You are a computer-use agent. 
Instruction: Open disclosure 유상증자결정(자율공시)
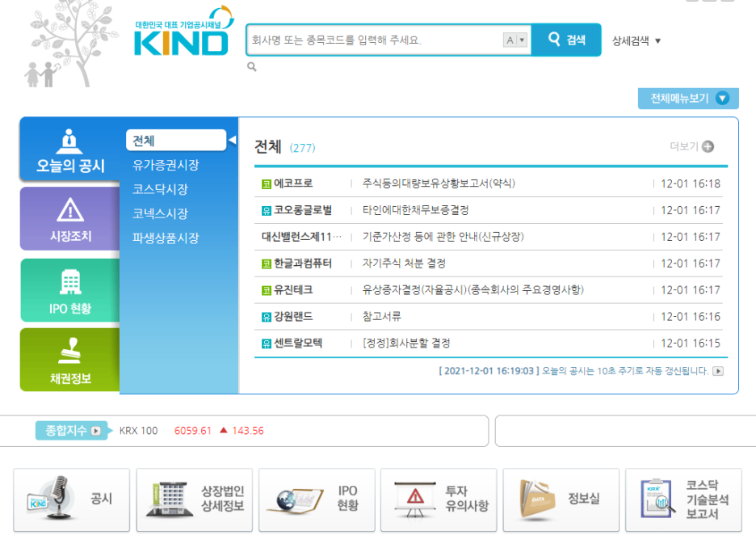point(473,290)
